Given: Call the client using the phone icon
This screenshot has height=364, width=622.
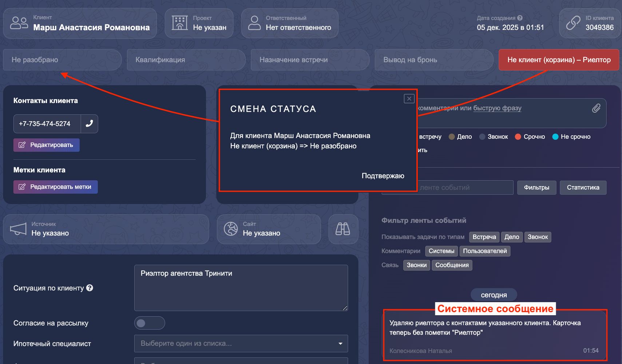Looking at the screenshot, I should pyautogui.click(x=89, y=123).
